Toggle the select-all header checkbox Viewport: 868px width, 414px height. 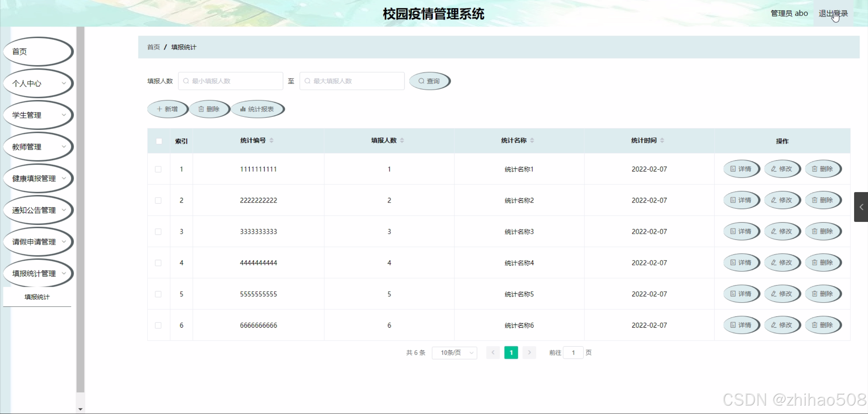click(159, 141)
